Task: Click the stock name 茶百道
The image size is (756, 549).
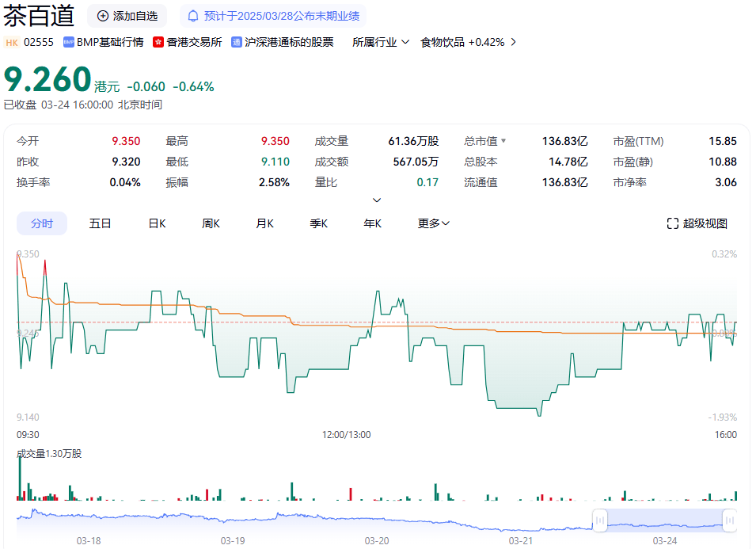Action: [39, 16]
